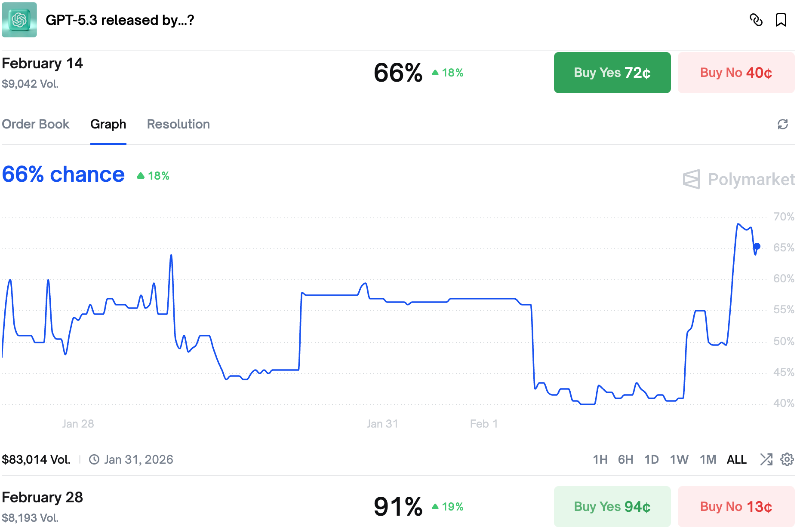Click the Polymarket watermark logo
The height and width of the screenshot is (532, 800).
[x=738, y=179]
